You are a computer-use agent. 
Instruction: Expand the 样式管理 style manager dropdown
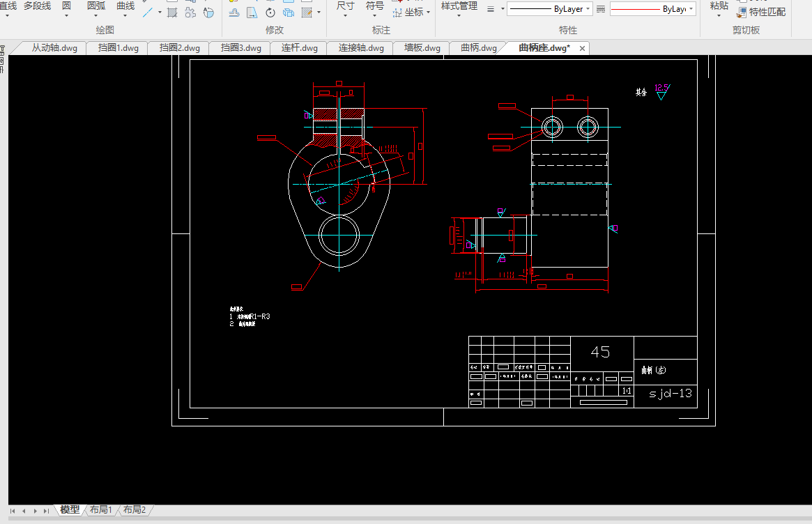[x=459, y=17]
